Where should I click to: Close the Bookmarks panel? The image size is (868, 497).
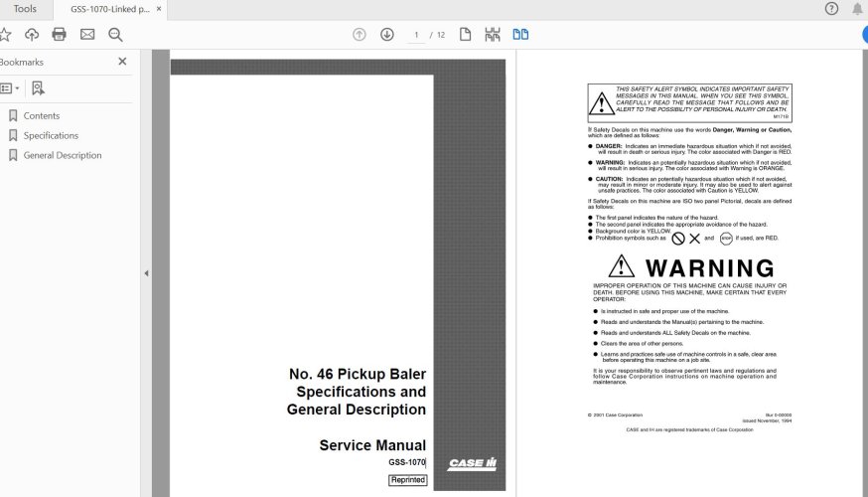(x=122, y=62)
